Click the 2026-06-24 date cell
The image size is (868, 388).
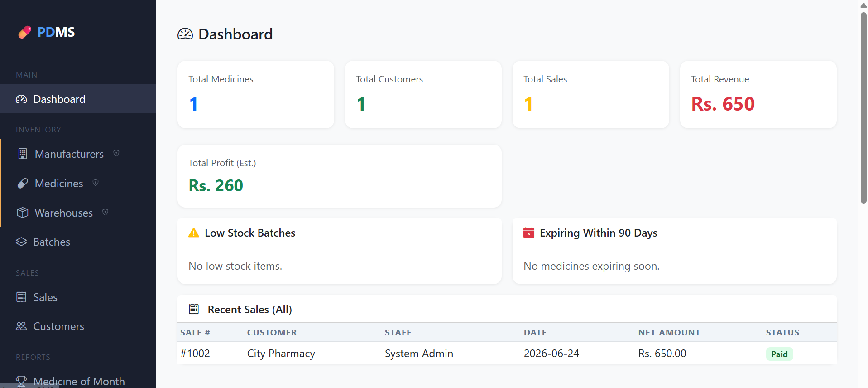551,354
